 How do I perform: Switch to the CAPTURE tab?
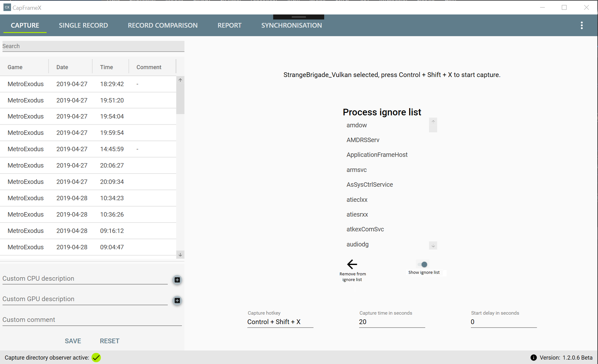pyautogui.click(x=25, y=25)
